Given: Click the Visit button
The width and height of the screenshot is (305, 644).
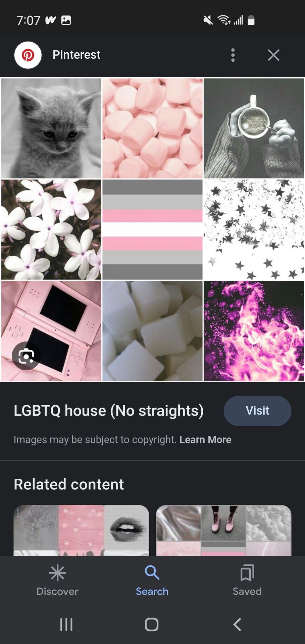Looking at the screenshot, I should (x=257, y=411).
